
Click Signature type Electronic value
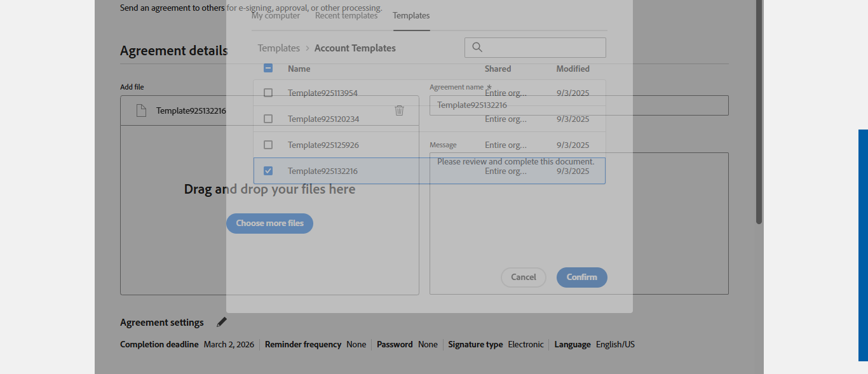526,344
